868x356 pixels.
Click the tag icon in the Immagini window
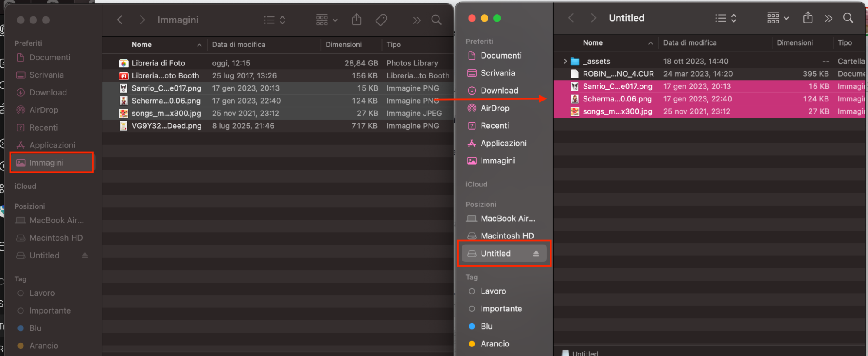click(381, 20)
